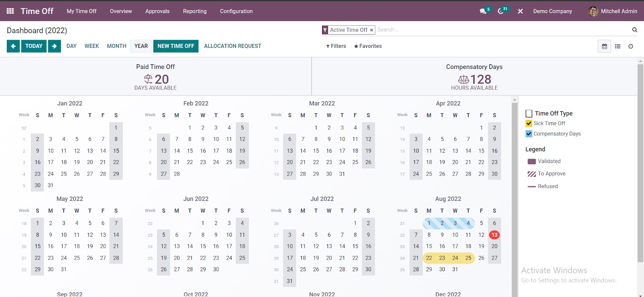Go to next year arrow
644x297 pixels.
pos(54,46)
